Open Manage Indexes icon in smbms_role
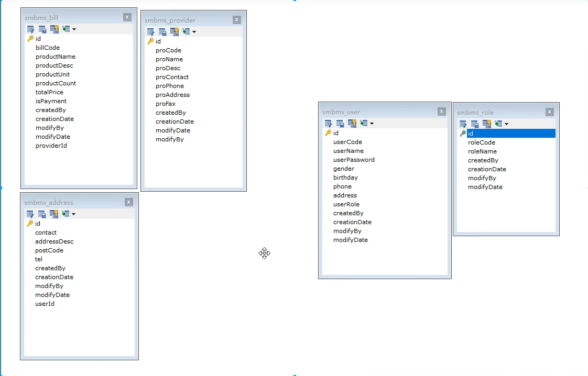588x376 pixels. pos(475,124)
